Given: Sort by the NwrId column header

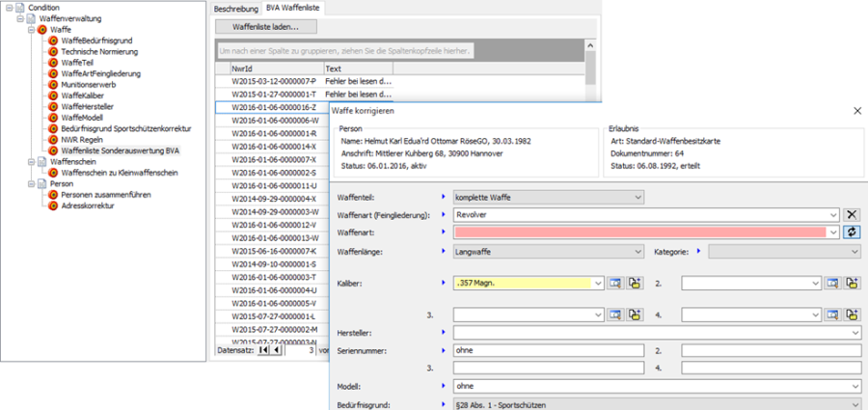Looking at the screenshot, I should click(275, 68).
